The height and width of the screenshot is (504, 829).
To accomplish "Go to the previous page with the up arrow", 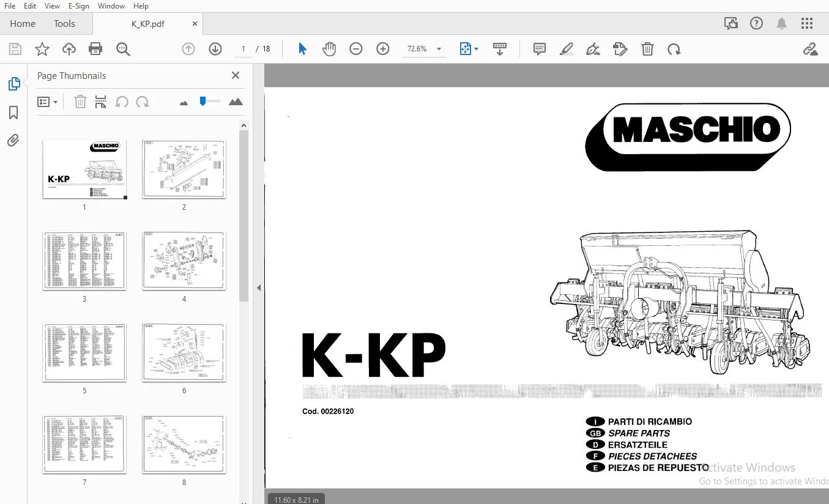I will 188,49.
